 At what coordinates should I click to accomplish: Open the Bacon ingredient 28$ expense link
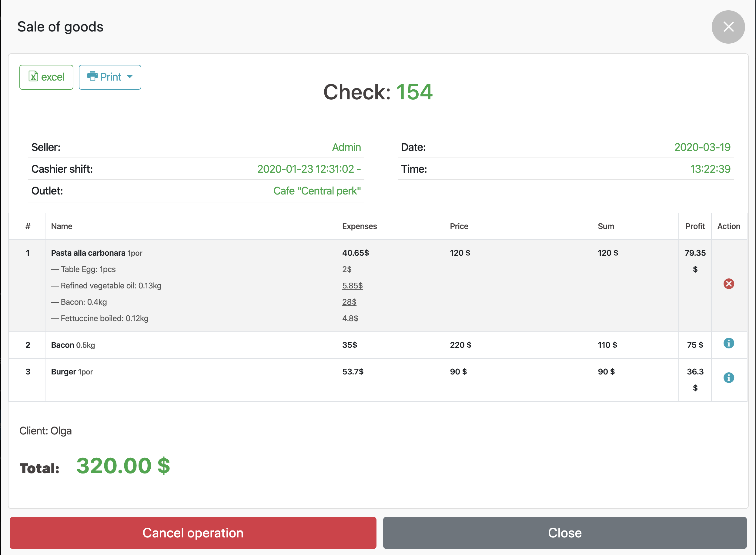click(349, 302)
